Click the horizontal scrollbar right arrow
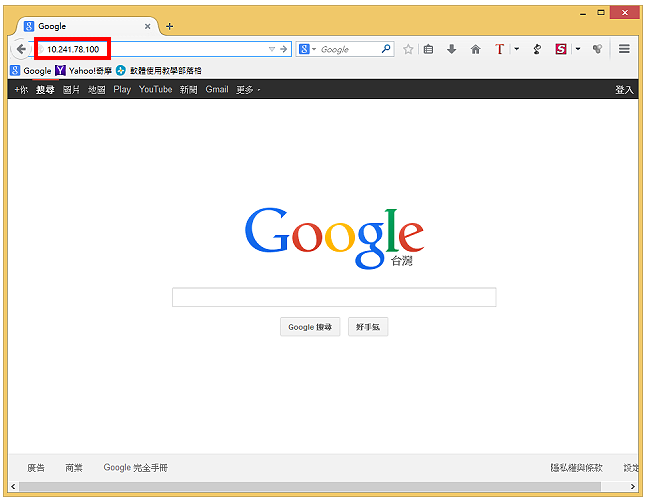Screen dimensions: 649x501 click(633, 487)
